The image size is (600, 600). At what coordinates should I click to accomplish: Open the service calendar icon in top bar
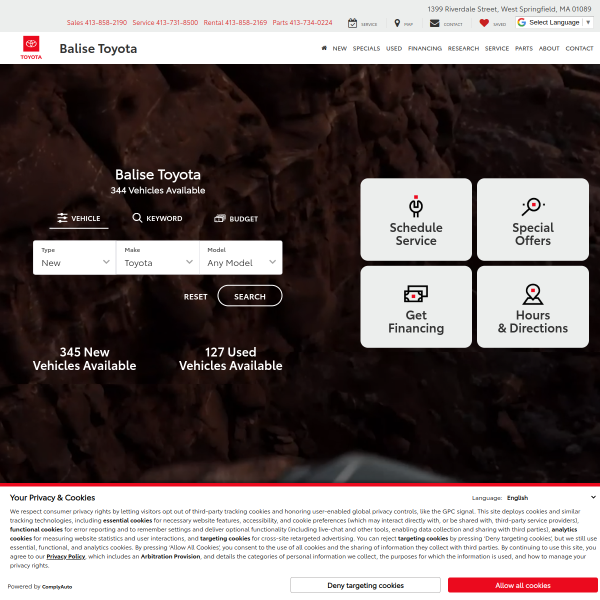pyautogui.click(x=352, y=23)
